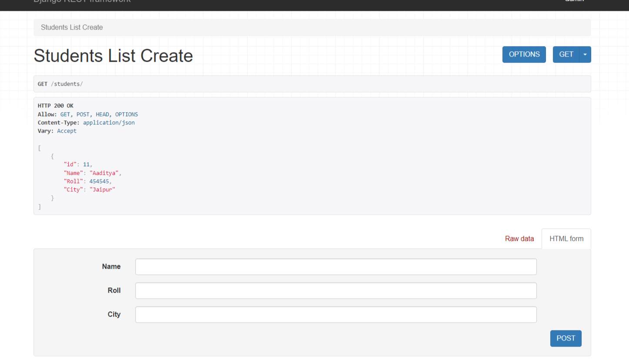Screen dimensions: 629x364
Task: Click the Name field label
Action: 111,267
